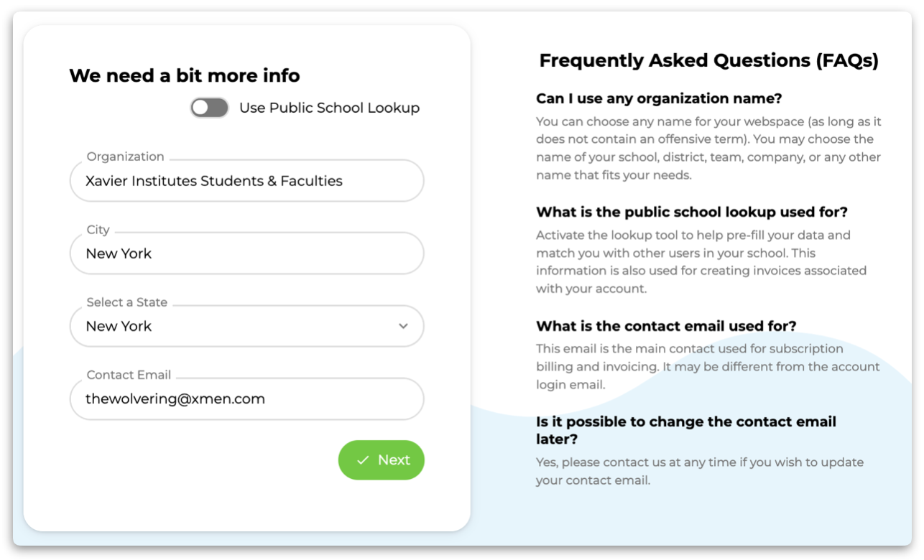This screenshot has height=560, width=924.
Task: Select 'What is the contact email used for?' question
Action: pyautogui.click(x=666, y=326)
